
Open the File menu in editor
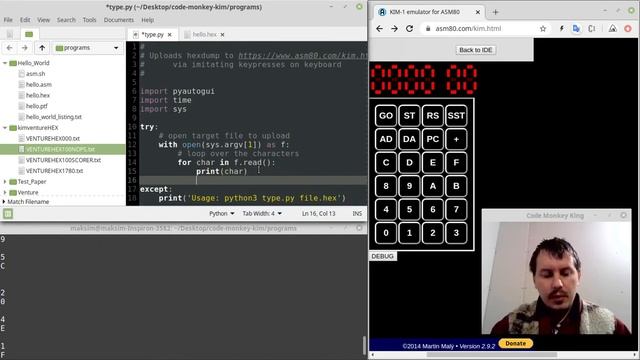8,20
